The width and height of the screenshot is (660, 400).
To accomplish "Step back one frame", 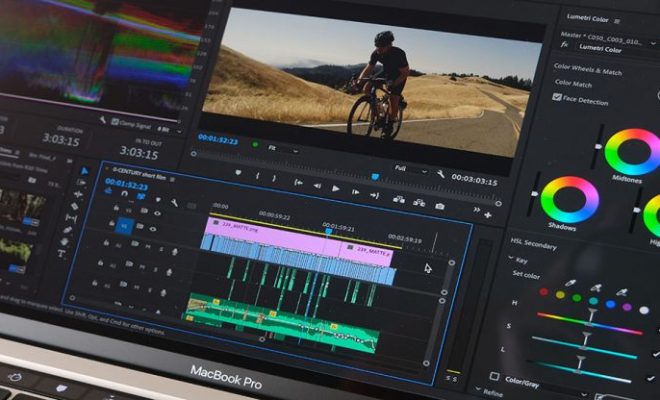I will click(x=317, y=186).
